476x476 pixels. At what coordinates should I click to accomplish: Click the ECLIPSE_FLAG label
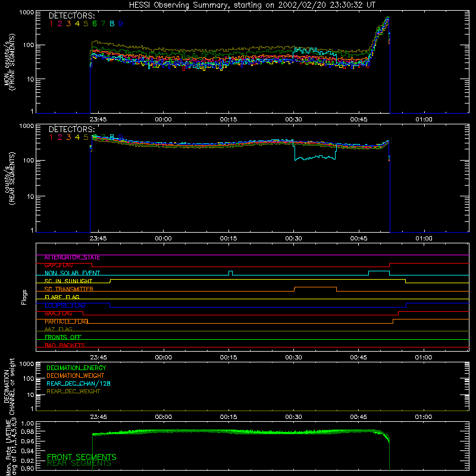(x=65, y=305)
